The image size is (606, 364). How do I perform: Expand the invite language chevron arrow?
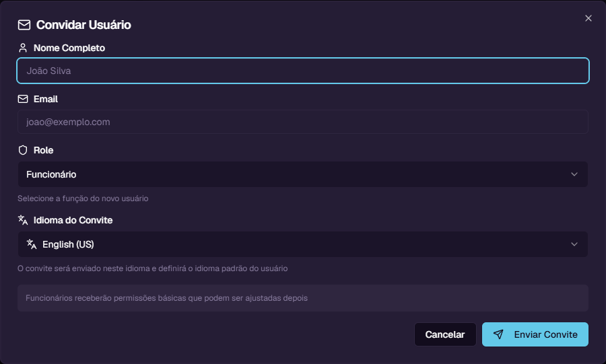pos(574,244)
